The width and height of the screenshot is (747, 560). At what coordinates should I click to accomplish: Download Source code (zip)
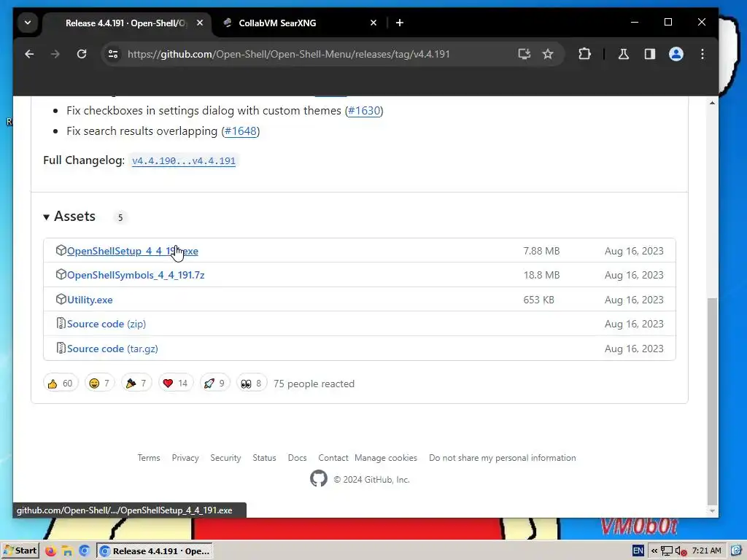107,324
